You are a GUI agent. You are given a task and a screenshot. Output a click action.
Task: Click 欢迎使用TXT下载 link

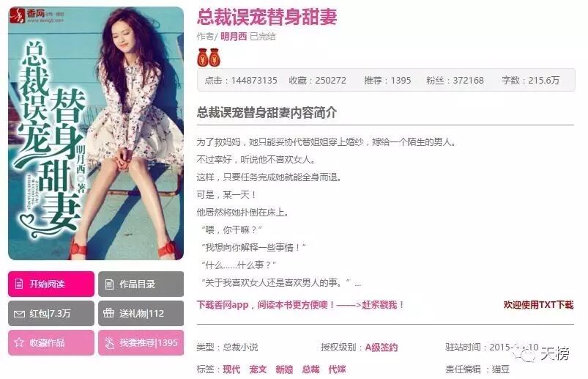click(538, 305)
